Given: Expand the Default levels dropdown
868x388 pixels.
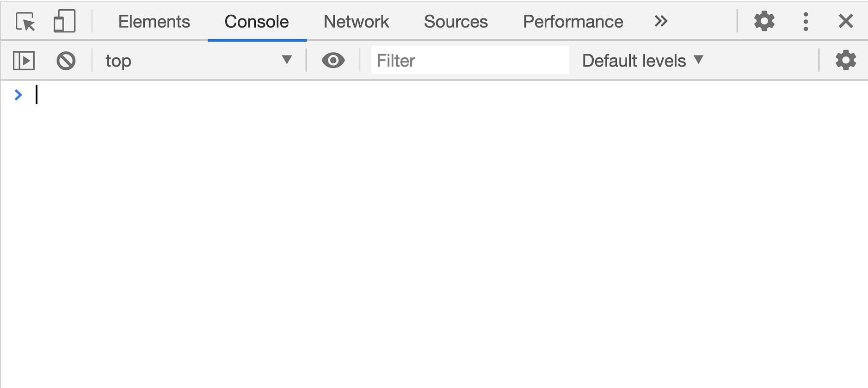Looking at the screenshot, I should tap(641, 60).
